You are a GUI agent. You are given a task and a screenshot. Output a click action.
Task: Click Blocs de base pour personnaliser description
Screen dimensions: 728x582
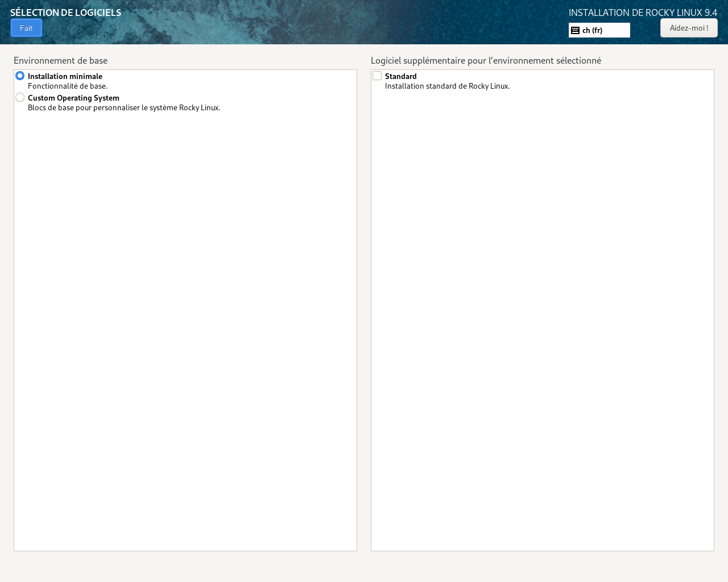click(124, 107)
